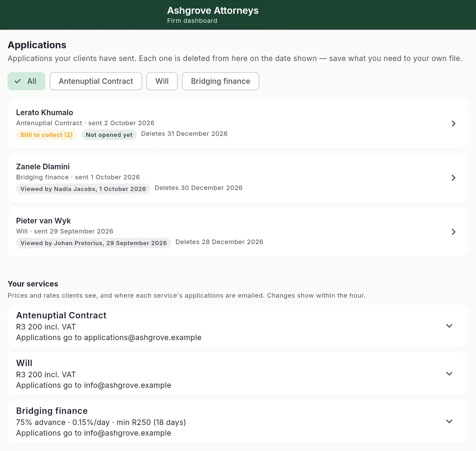Click the checkmark on All filter

pyautogui.click(x=17, y=81)
